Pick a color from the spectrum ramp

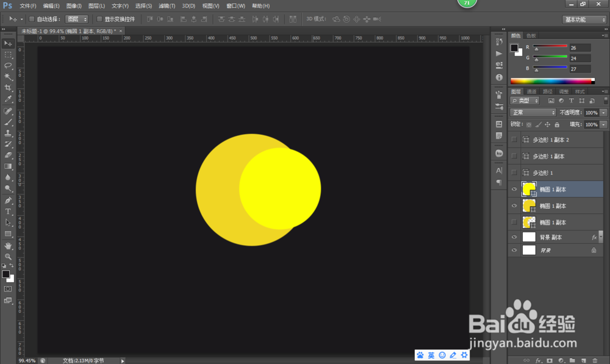553,81
